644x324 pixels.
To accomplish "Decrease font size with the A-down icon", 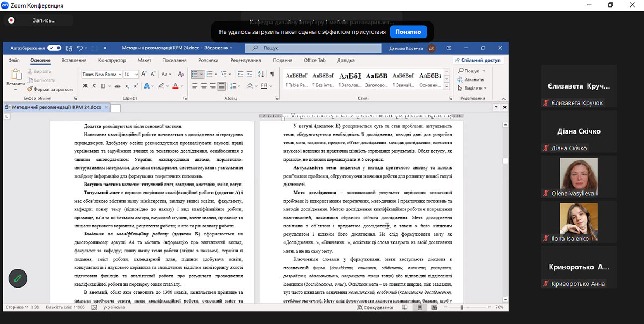I will [x=153, y=74].
